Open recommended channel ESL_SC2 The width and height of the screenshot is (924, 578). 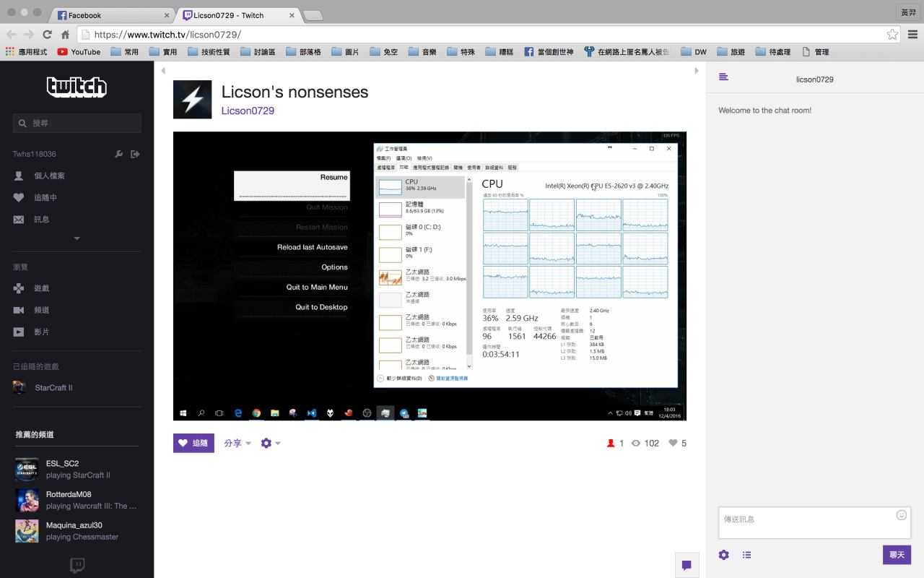point(77,469)
